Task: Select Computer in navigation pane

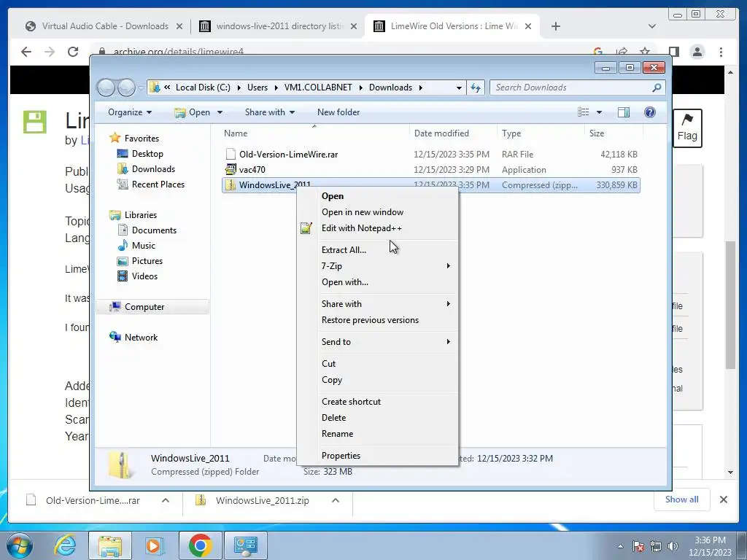Action: pos(144,307)
